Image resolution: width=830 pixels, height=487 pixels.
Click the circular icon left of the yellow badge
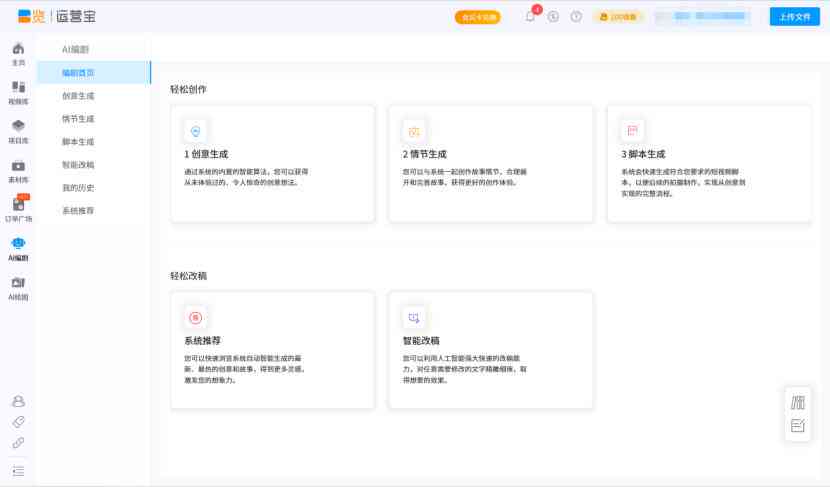click(576, 17)
